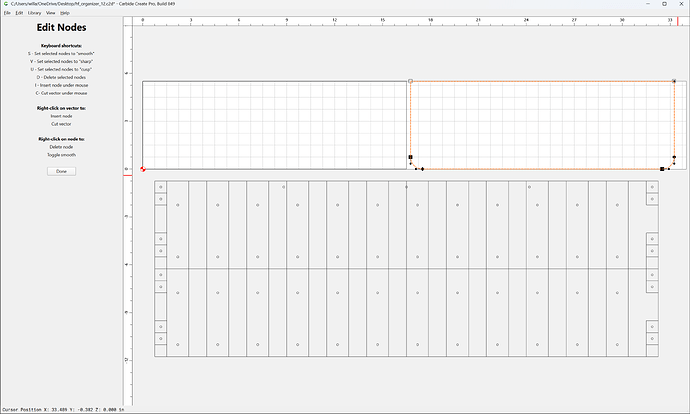Click the 'Insert node' text line

62,116
